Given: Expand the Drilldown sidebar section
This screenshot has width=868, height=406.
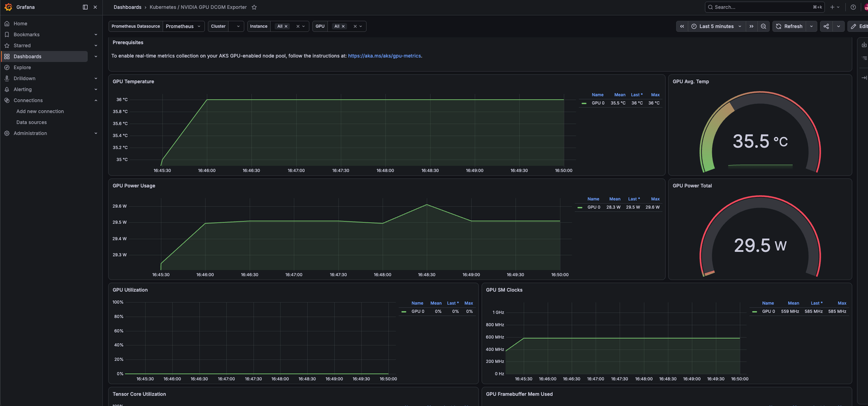Looking at the screenshot, I should coord(96,78).
